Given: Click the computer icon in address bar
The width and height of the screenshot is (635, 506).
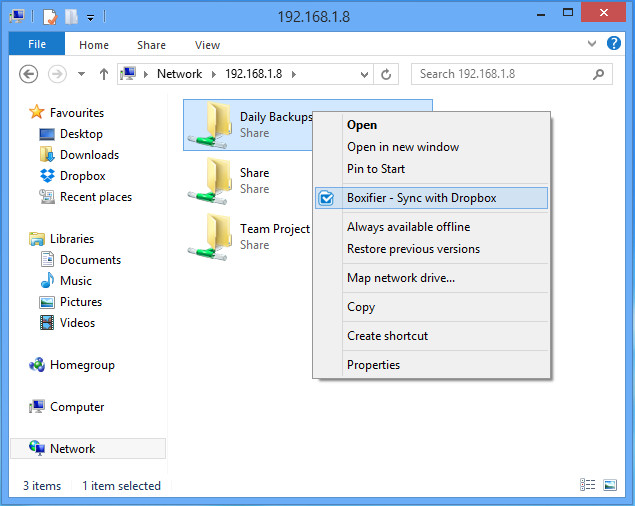Looking at the screenshot, I should point(128,74).
